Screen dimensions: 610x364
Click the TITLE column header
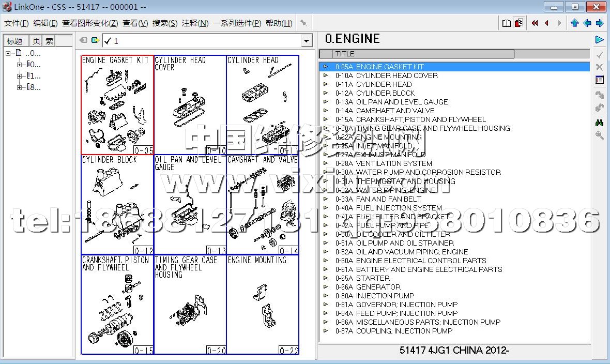tap(416, 54)
